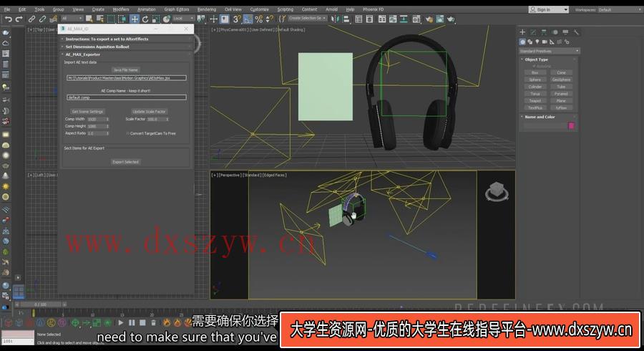The width and height of the screenshot is (644, 351).
Task: Open the Layer Explorer toolbar icon
Action: [369, 19]
